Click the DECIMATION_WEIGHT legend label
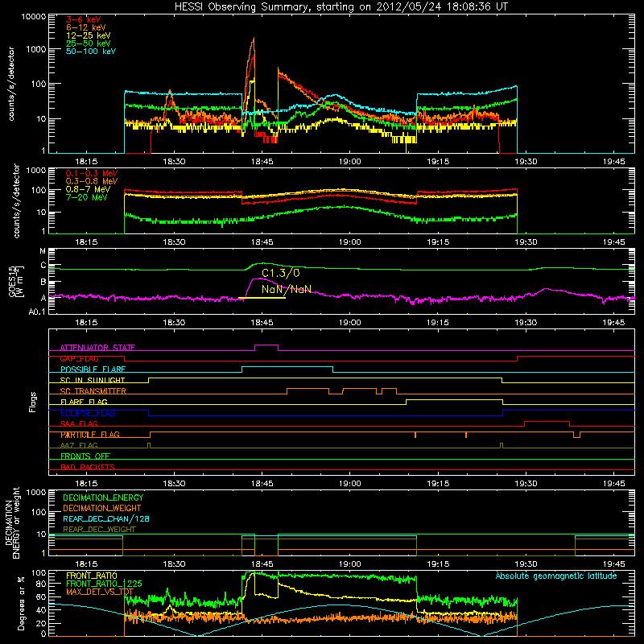 click(102, 508)
